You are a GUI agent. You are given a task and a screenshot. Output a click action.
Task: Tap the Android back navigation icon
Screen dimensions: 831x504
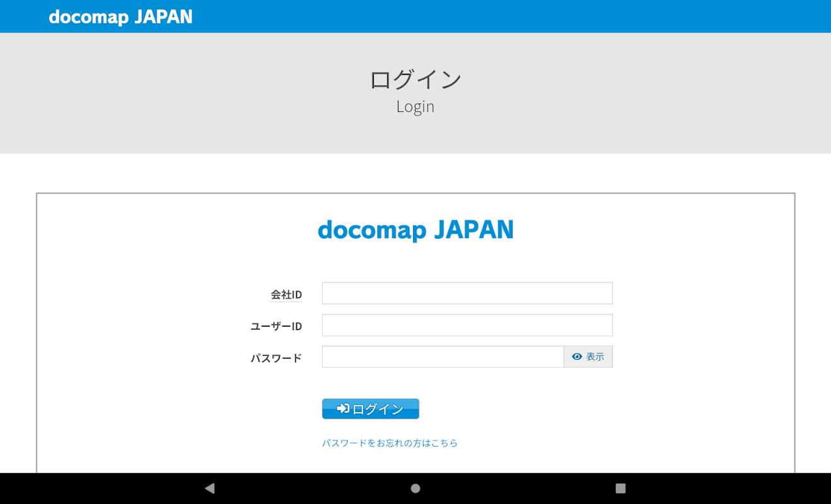pos(210,488)
